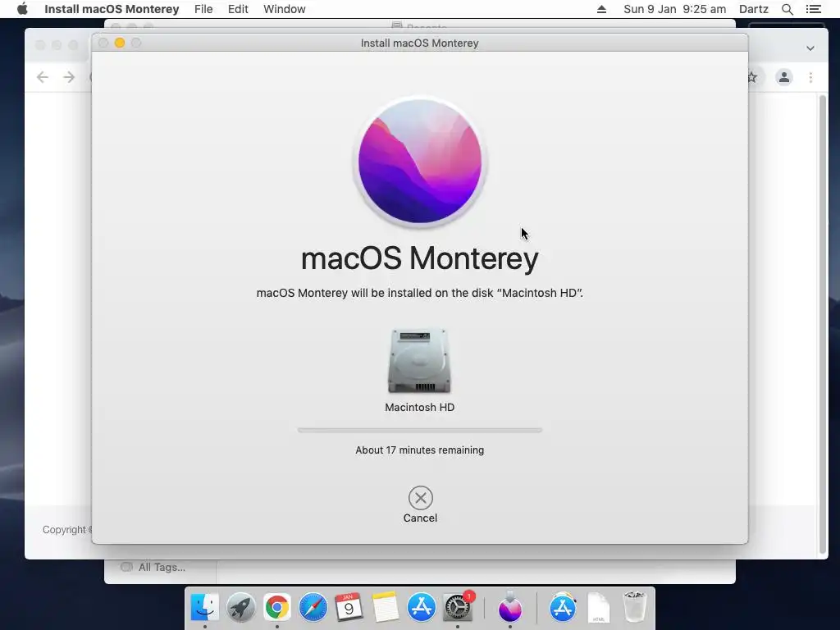The height and width of the screenshot is (630, 840).
Task: Minimize the Install macOS Monterey window
Action: click(120, 43)
